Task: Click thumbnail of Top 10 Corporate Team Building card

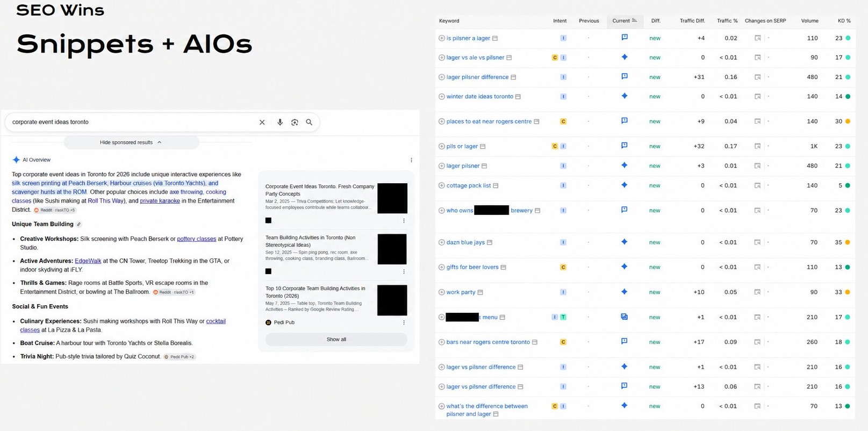Action: click(392, 300)
